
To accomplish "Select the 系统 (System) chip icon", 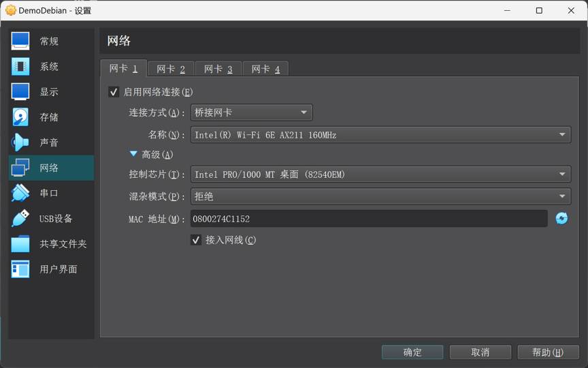I will pos(20,66).
